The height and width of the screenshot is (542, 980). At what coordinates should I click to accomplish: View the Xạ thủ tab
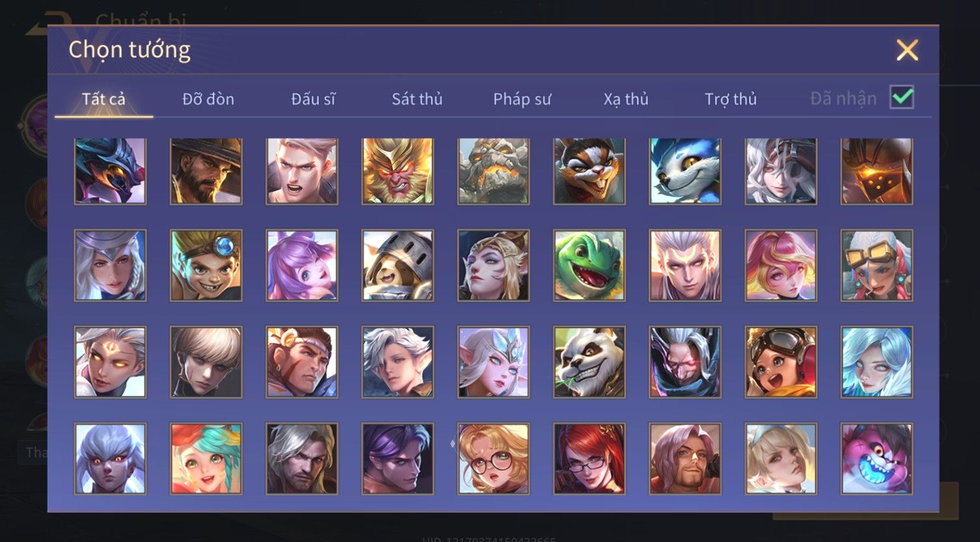click(626, 99)
